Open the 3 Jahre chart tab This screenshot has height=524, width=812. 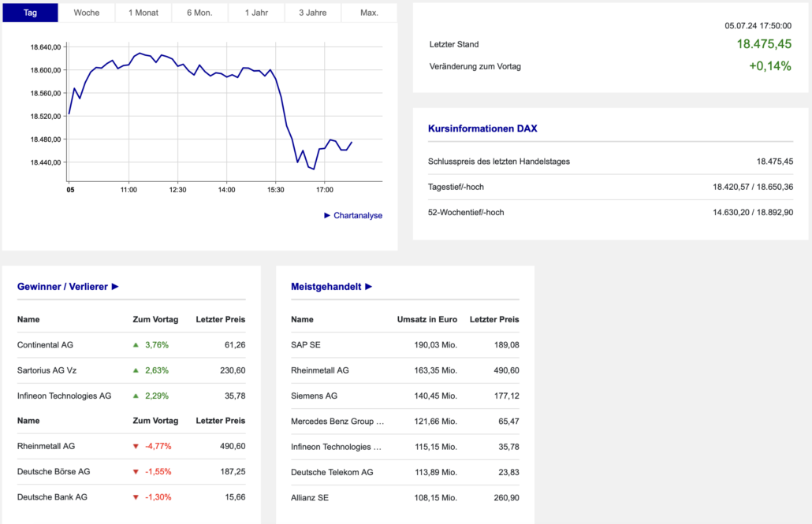pos(313,13)
